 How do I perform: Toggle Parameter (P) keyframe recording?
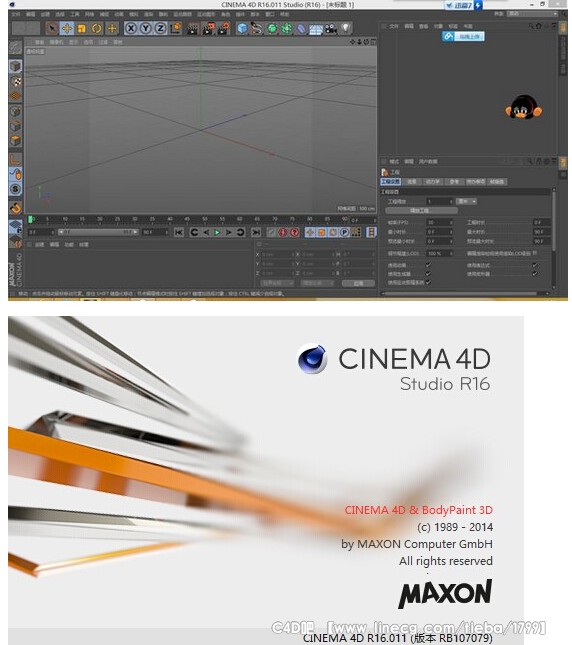(x=344, y=232)
